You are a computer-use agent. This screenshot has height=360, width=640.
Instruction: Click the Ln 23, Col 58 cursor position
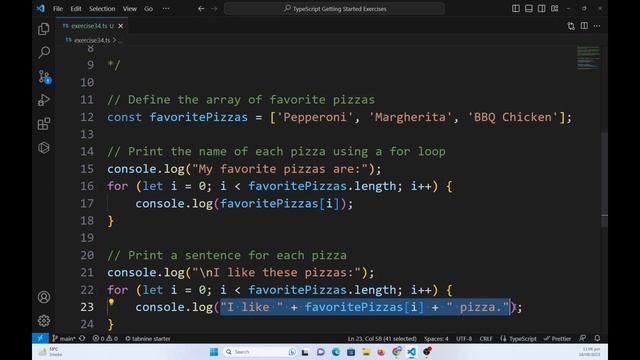[x=382, y=338]
